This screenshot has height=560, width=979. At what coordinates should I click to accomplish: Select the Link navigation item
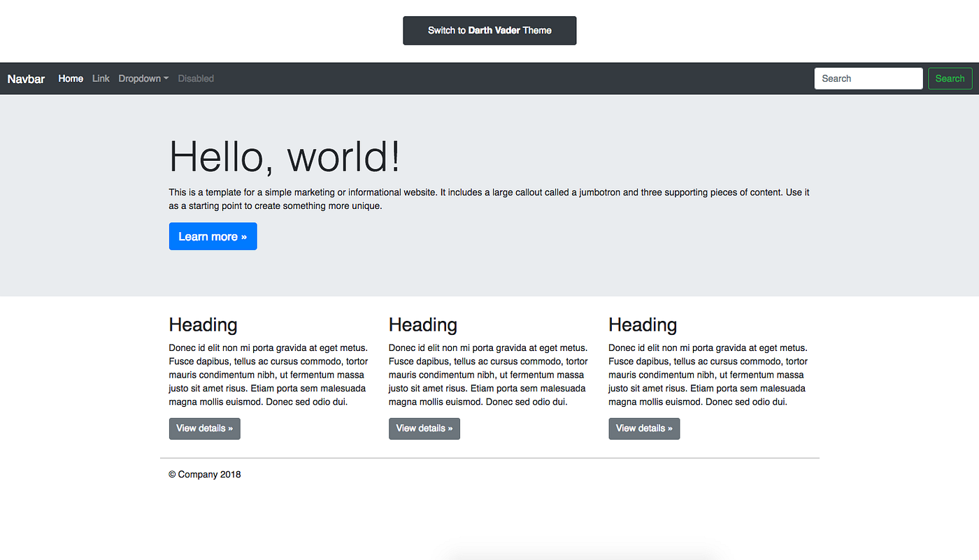click(100, 78)
